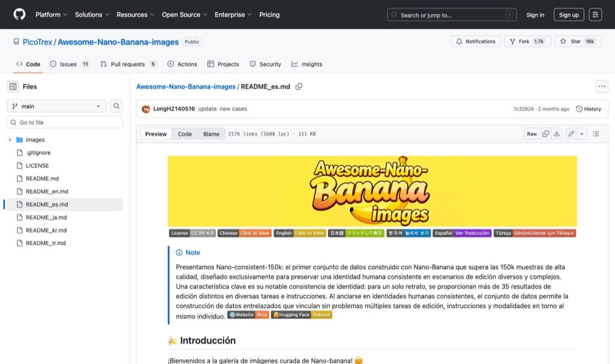The height and width of the screenshot is (364, 615).
Task: Expand the images folder in the file tree
Action: (x=10, y=139)
